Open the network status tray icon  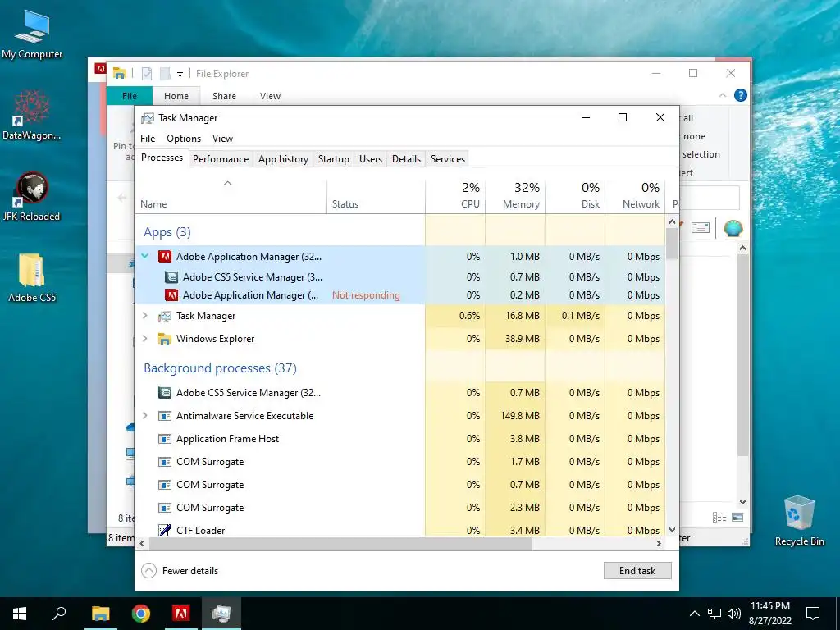click(x=714, y=614)
